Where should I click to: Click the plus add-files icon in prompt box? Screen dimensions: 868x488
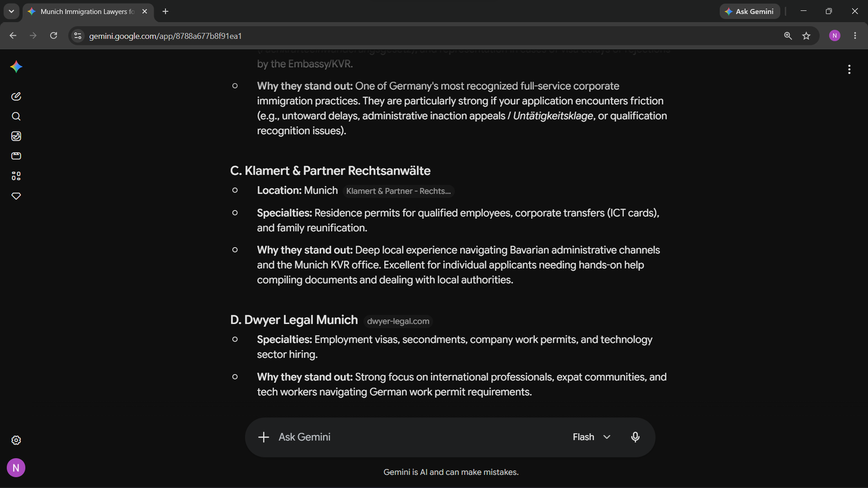[264, 437]
